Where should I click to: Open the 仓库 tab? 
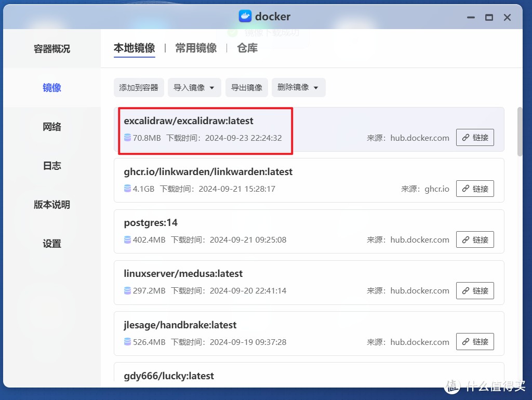[x=247, y=47]
